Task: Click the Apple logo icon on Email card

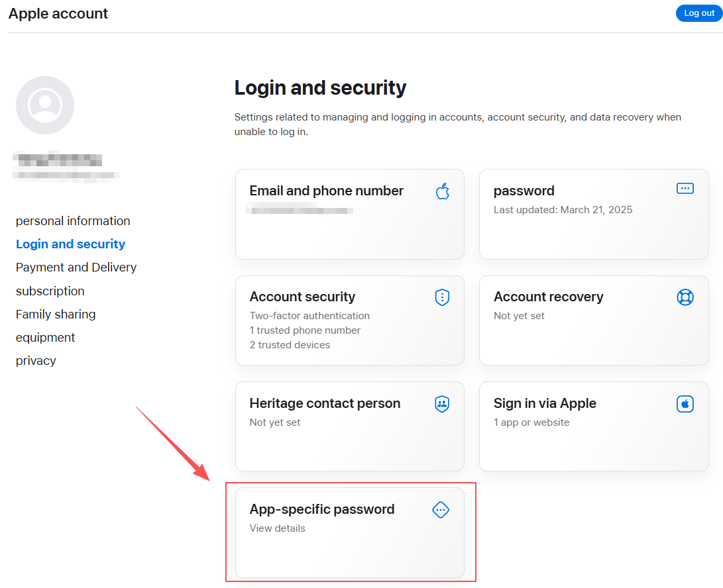Action: [x=443, y=191]
